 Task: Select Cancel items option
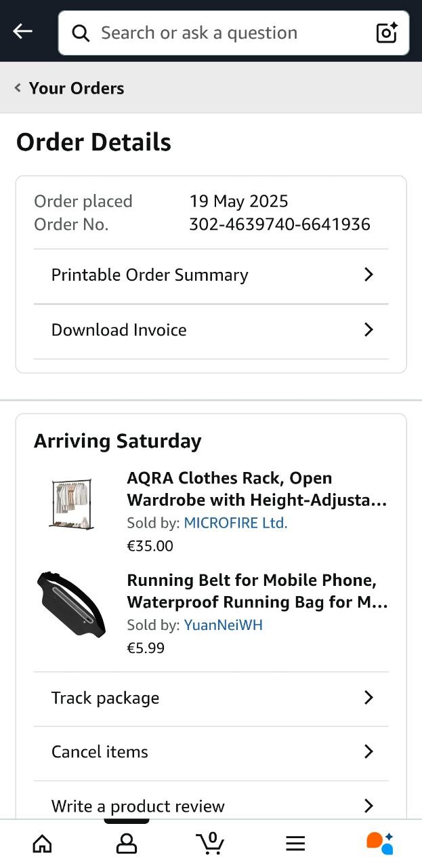tap(100, 752)
